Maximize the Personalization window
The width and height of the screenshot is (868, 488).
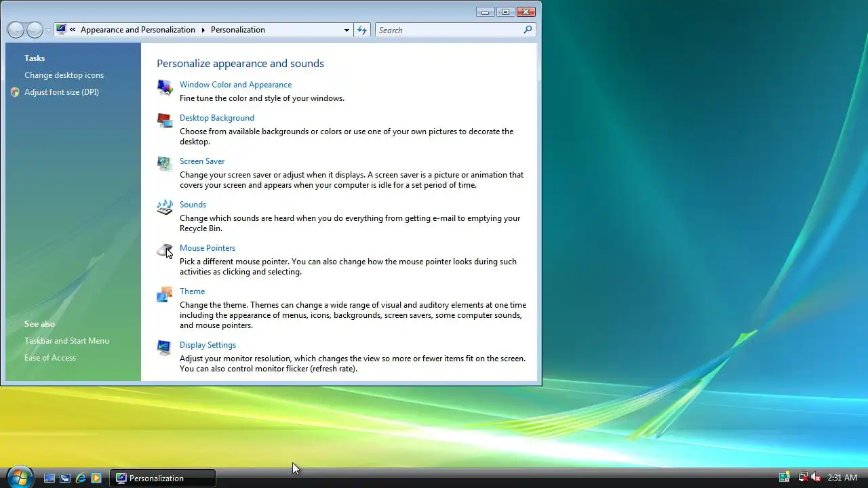[505, 12]
